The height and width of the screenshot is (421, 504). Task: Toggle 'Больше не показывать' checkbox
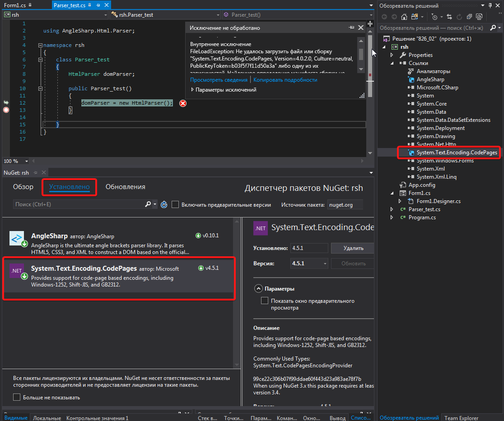click(x=17, y=397)
